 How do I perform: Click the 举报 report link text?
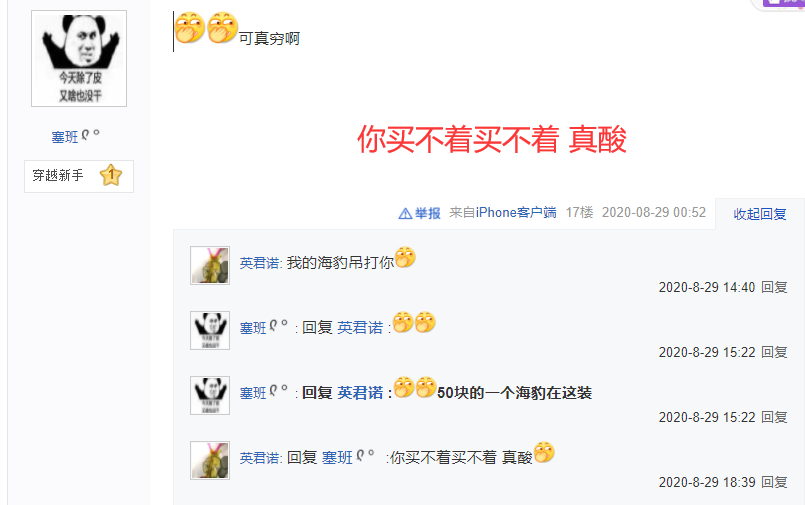(x=428, y=213)
